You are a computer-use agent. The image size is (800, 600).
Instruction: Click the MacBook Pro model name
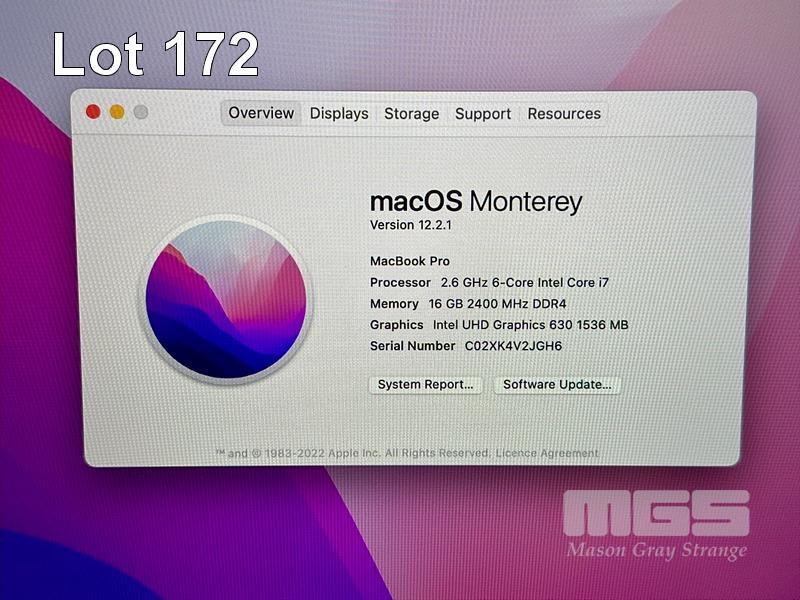pos(410,261)
